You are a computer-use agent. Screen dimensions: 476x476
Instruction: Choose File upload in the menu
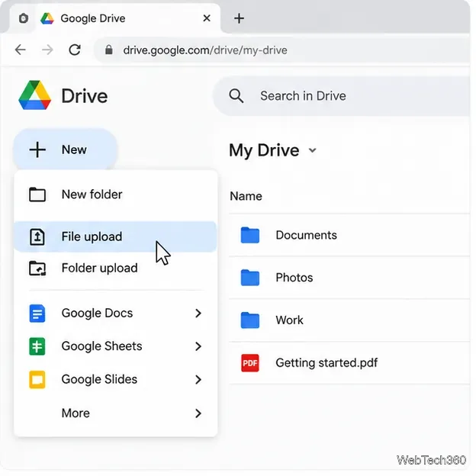[115, 236]
